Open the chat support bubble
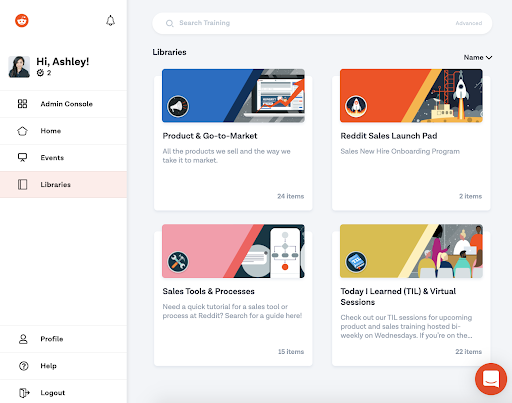 (x=491, y=379)
